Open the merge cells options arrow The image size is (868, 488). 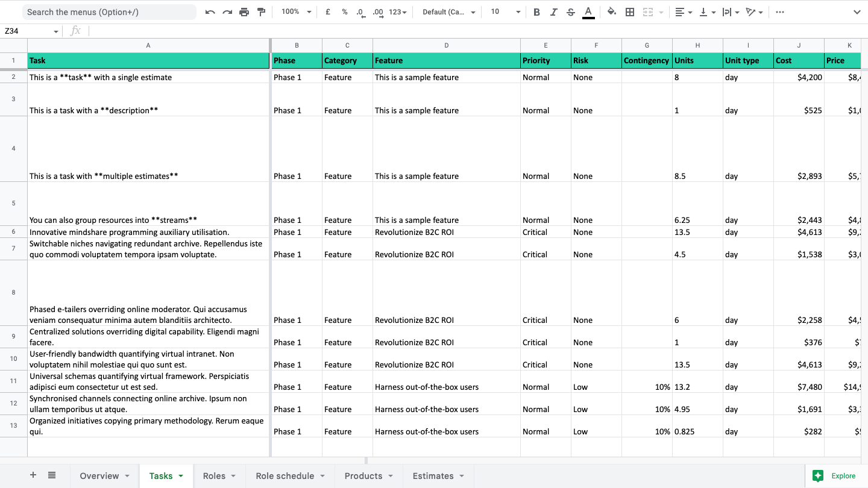pyautogui.click(x=661, y=12)
